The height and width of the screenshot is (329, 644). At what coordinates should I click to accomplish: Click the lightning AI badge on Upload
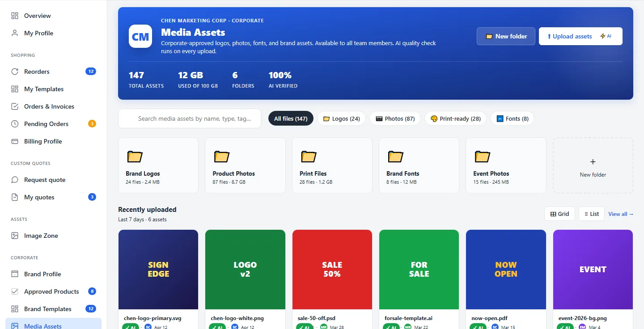(x=606, y=36)
